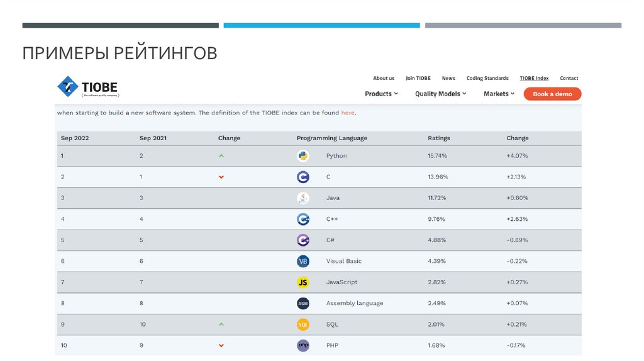The image size is (644, 361).
Task: Click the 2.49% rating value
Action: tap(436, 303)
